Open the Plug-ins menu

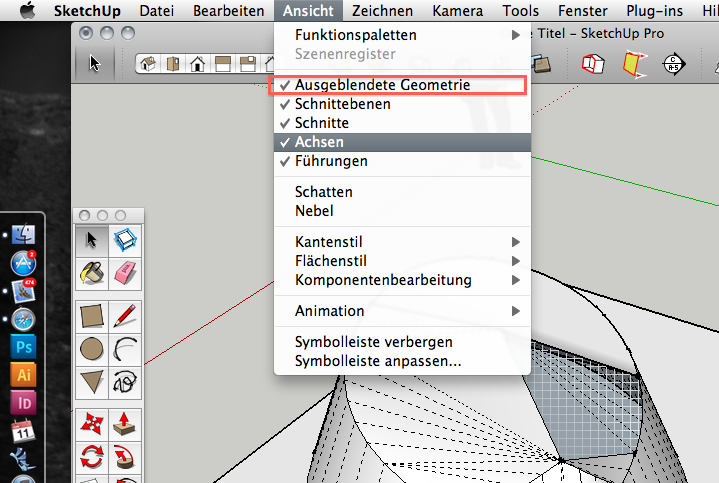tap(654, 11)
